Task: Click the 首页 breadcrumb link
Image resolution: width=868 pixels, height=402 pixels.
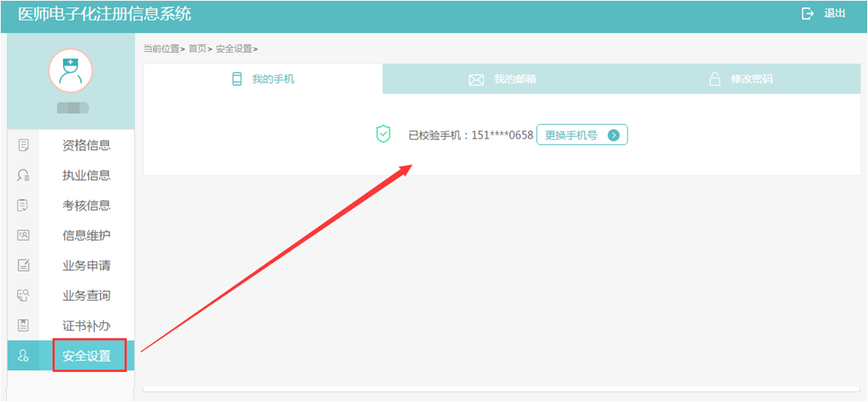Action: point(197,49)
